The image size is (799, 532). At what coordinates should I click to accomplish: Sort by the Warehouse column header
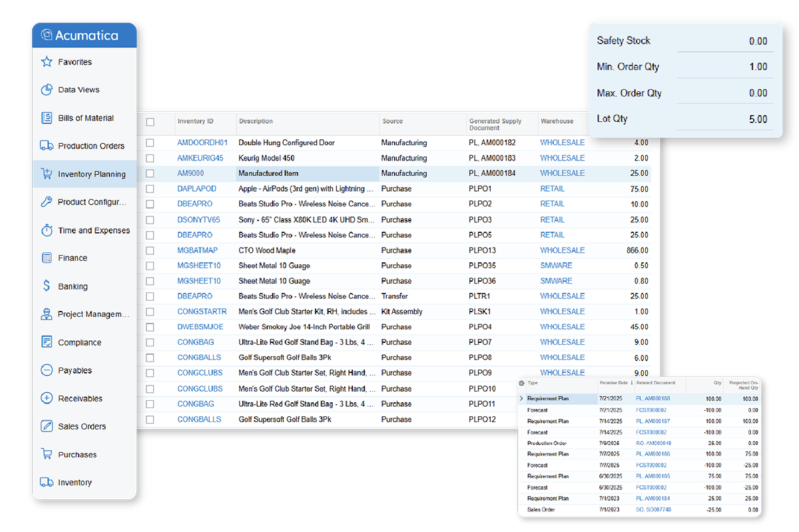coord(557,121)
